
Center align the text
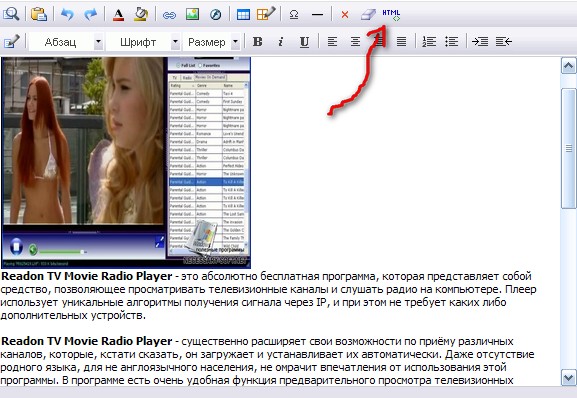click(x=355, y=42)
